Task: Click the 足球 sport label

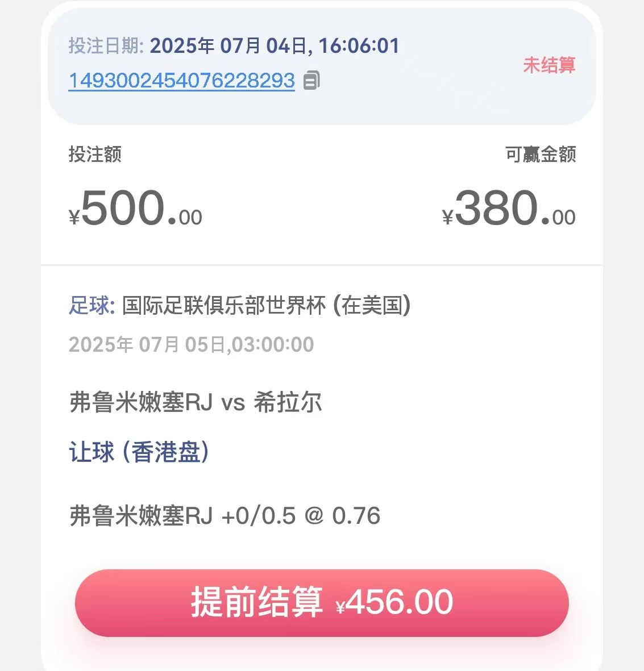Action: click(x=92, y=306)
